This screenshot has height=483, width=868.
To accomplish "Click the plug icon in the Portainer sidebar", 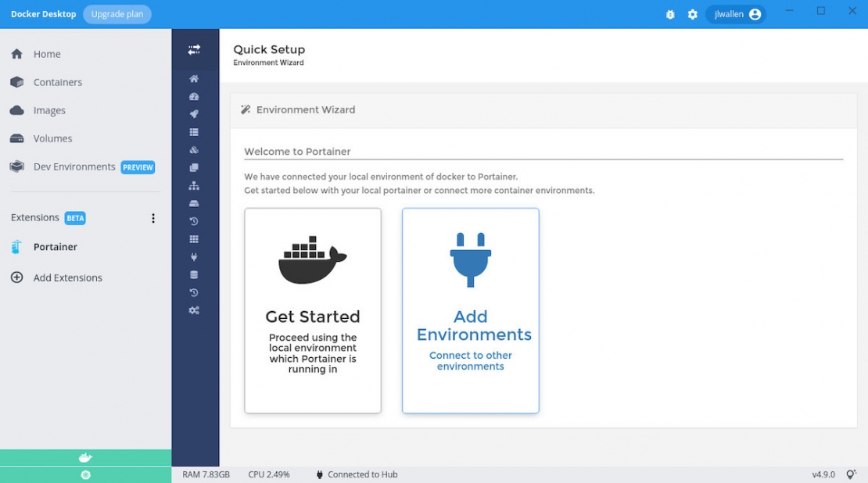I will pyautogui.click(x=194, y=256).
